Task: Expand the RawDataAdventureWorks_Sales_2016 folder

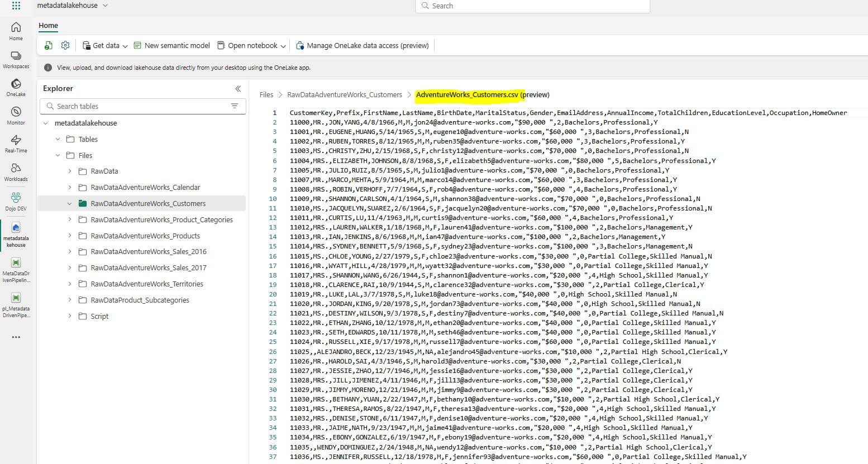Action: 70,252
